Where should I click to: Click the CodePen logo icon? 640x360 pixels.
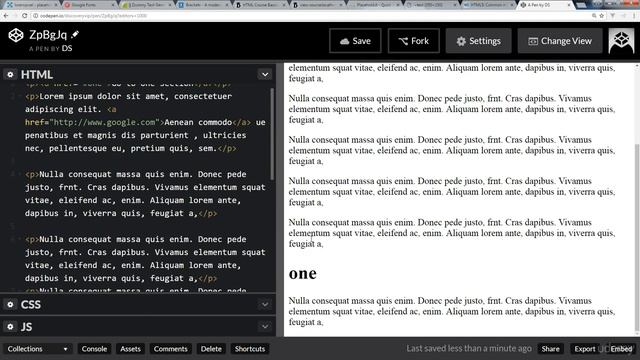click(16, 36)
